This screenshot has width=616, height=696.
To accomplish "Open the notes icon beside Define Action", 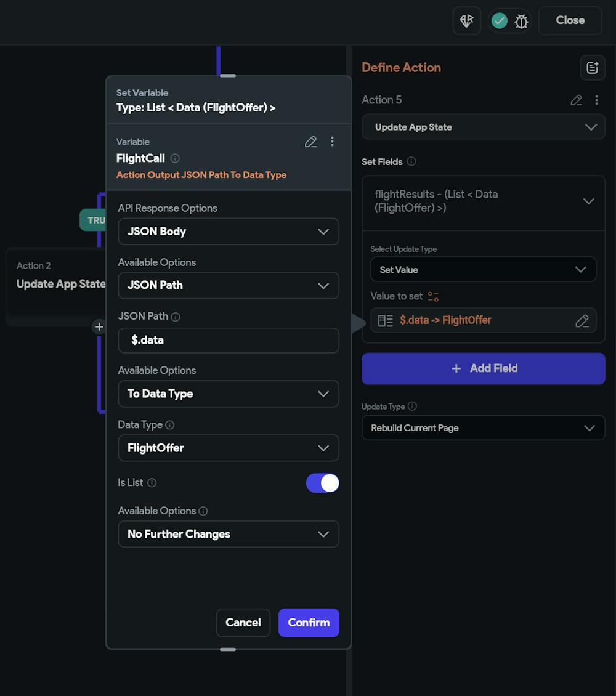I will (x=592, y=68).
